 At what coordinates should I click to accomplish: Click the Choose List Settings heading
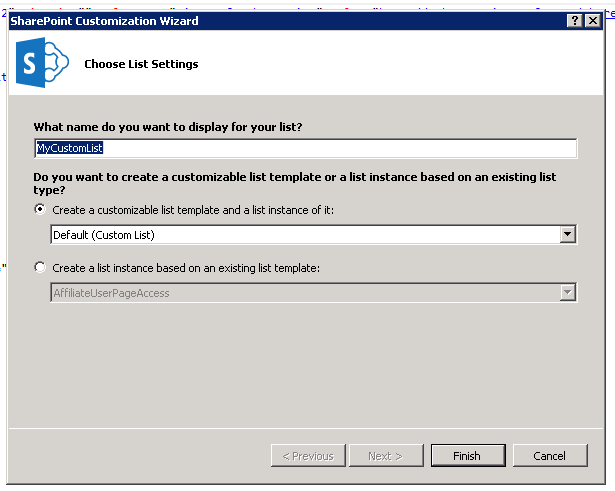coord(141,64)
